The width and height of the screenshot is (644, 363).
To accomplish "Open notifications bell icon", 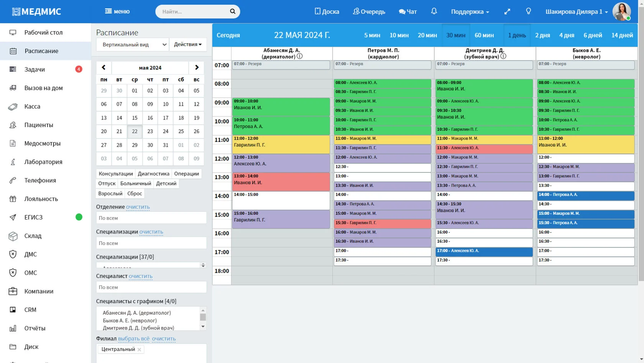I will pos(434,11).
